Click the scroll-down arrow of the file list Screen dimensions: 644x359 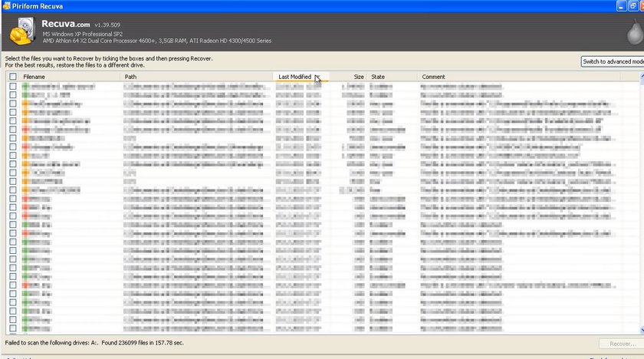click(x=642, y=330)
